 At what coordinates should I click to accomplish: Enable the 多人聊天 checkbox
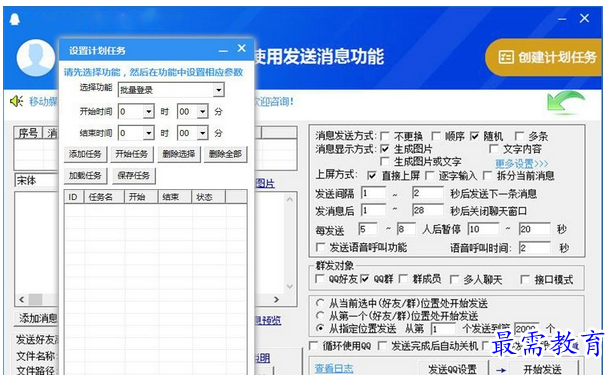(454, 280)
